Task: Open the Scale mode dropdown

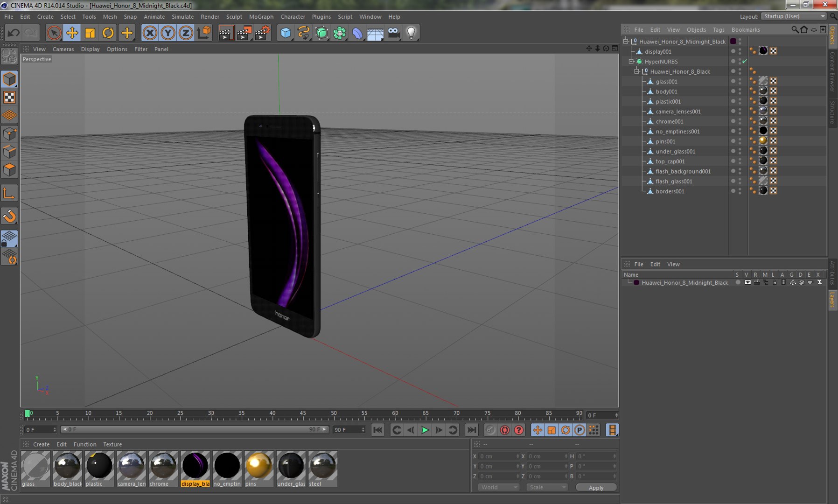Action: pos(547,487)
